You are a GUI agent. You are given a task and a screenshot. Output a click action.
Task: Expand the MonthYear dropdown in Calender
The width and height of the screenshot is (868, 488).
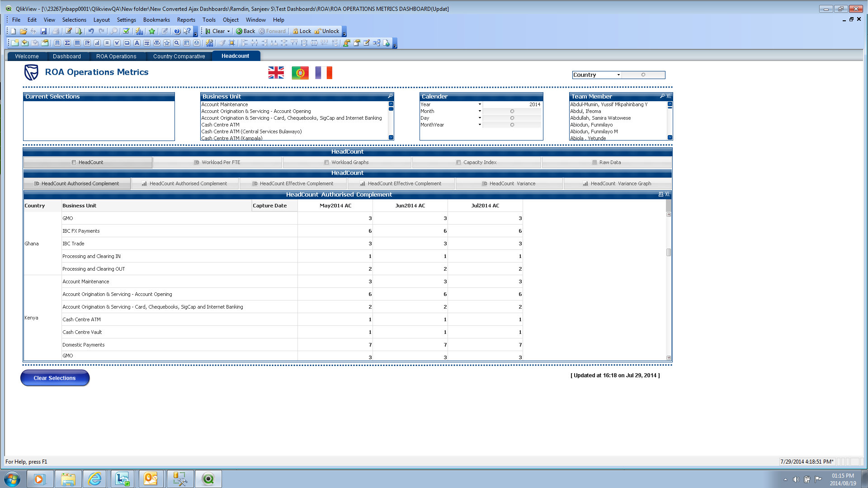pyautogui.click(x=480, y=125)
